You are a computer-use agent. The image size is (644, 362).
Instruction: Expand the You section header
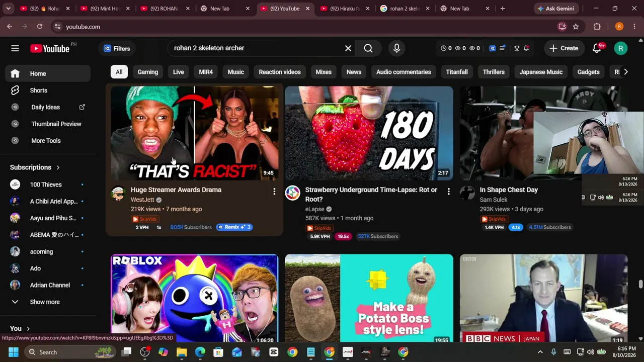click(x=20, y=328)
